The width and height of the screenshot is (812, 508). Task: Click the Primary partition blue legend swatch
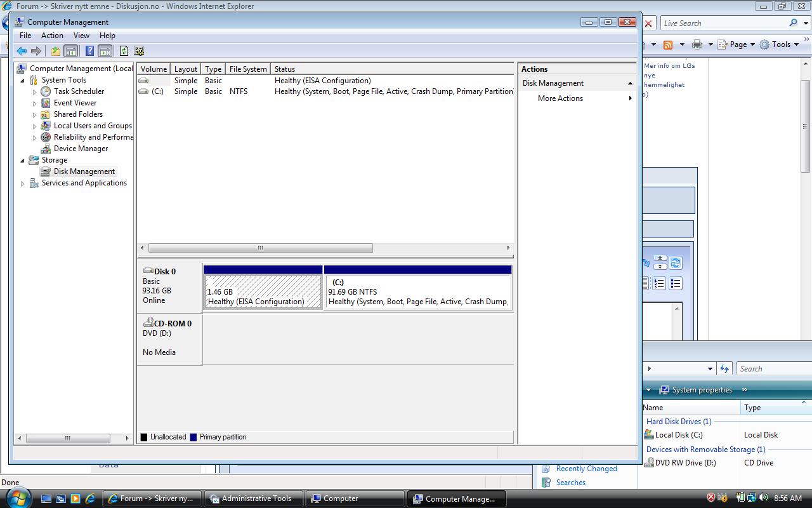coord(193,437)
